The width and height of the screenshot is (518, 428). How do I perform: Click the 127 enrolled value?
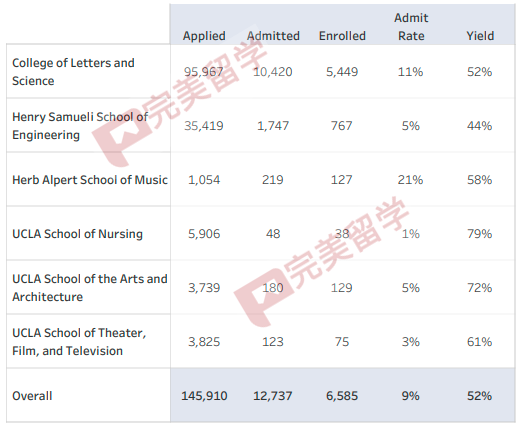[x=342, y=180]
